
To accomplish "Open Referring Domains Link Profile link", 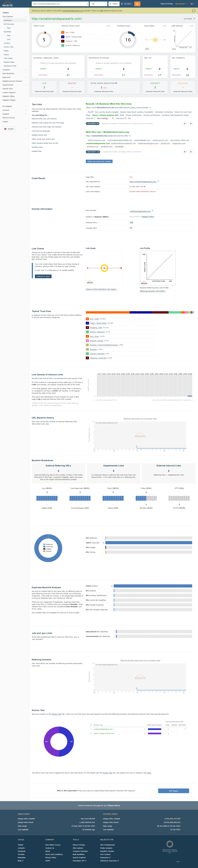I will click(153, 291).
